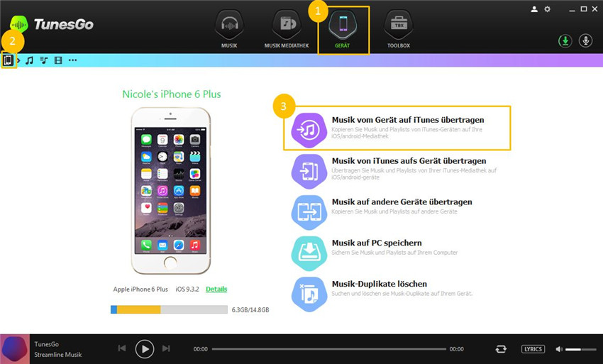Click the playback progress bar
The width and height of the screenshot is (603, 364).
(x=328, y=349)
